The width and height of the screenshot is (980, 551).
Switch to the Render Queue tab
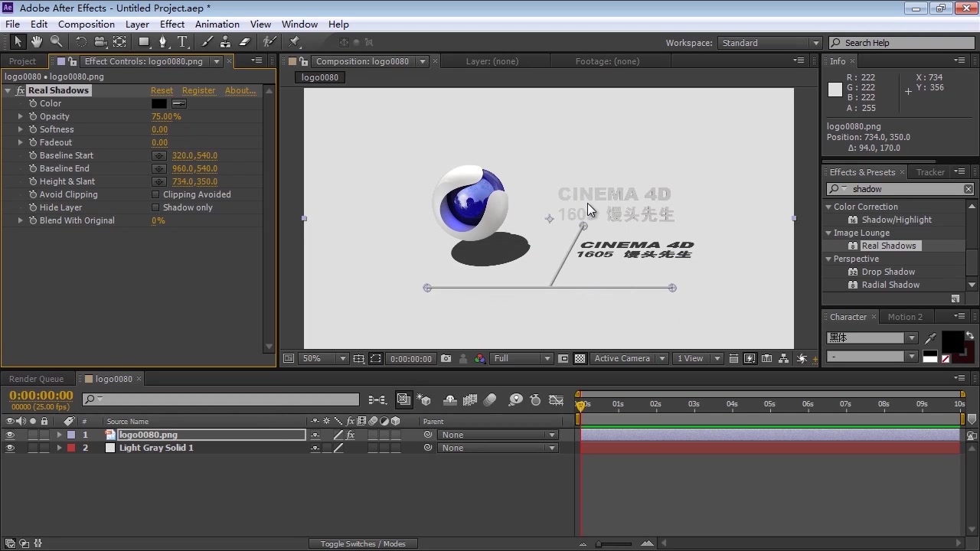point(36,379)
